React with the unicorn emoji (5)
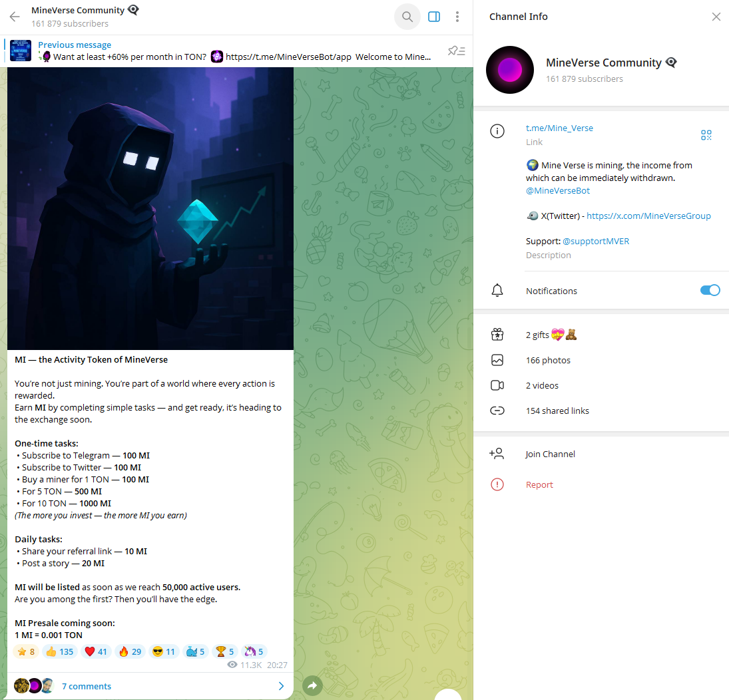Screen dimensions: 729x700 [254, 651]
